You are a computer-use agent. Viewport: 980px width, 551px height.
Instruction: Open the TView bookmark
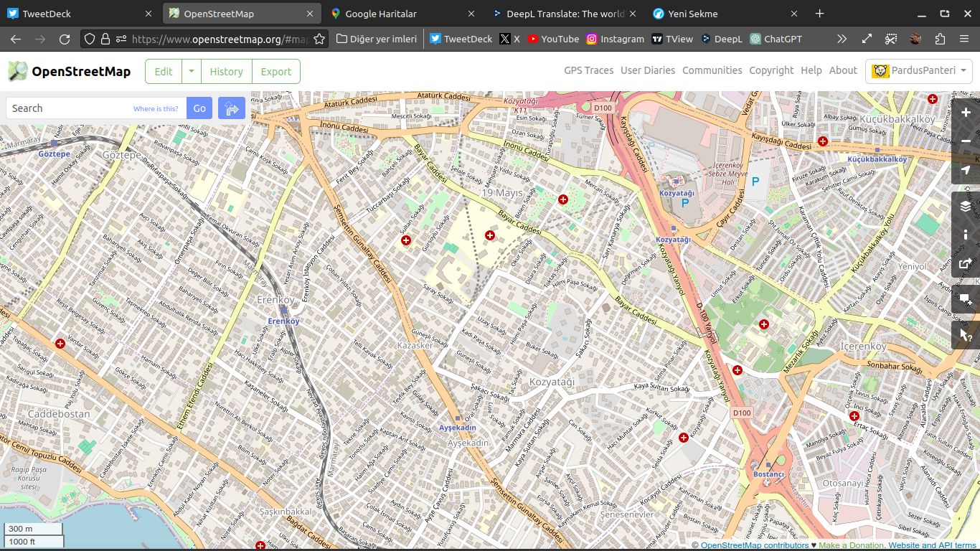point(672,39)
